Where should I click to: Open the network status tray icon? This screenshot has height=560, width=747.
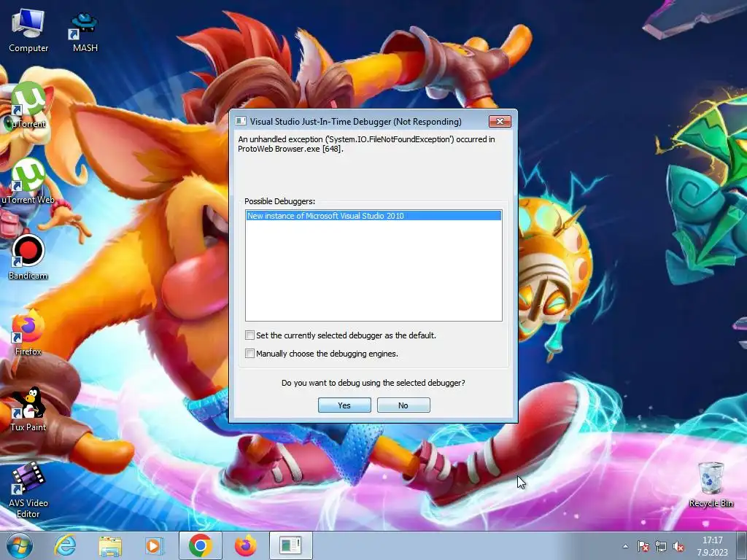click(661, 546)
